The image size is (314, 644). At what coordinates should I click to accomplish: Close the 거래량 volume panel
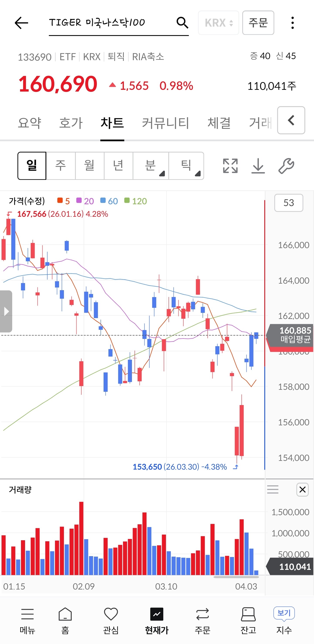click(x=302, y=489)
